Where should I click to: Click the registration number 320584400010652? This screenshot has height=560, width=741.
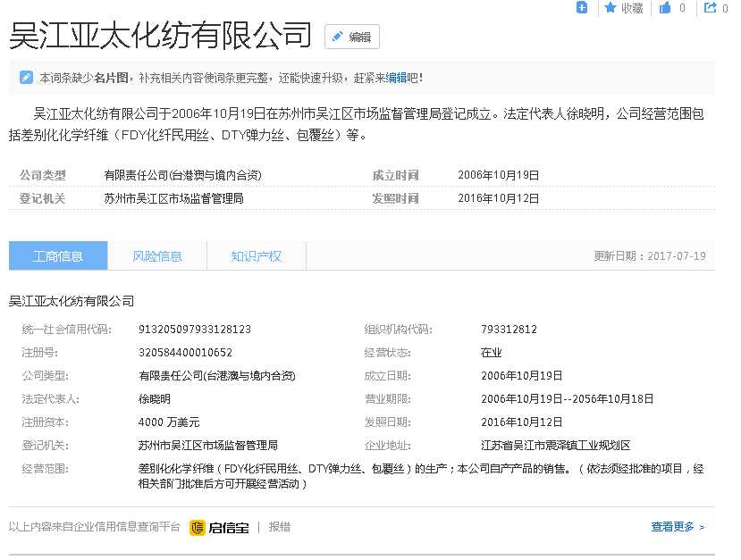[x=185, y=352]
